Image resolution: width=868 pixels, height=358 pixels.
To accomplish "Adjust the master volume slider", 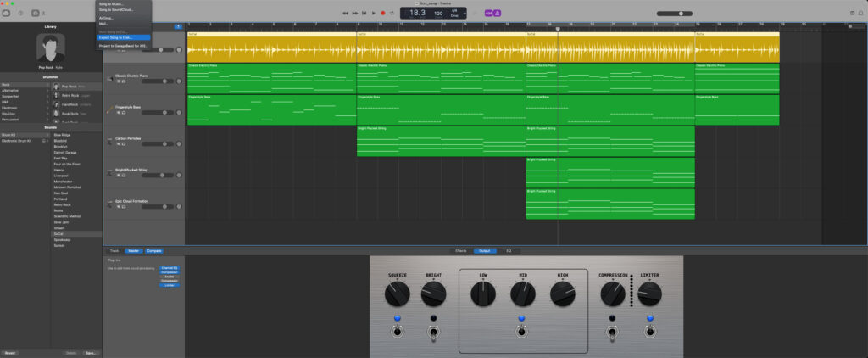I will coord(681,13).
